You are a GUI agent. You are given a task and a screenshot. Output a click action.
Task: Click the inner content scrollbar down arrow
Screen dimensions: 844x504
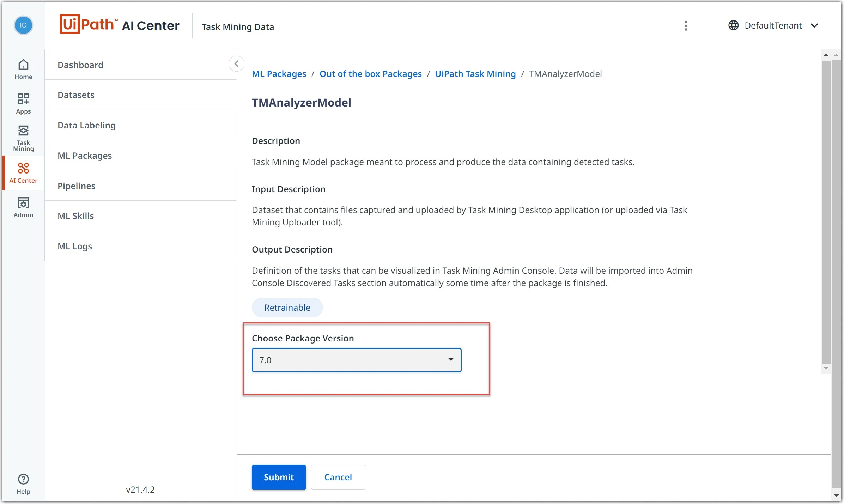tap(826, 369)
